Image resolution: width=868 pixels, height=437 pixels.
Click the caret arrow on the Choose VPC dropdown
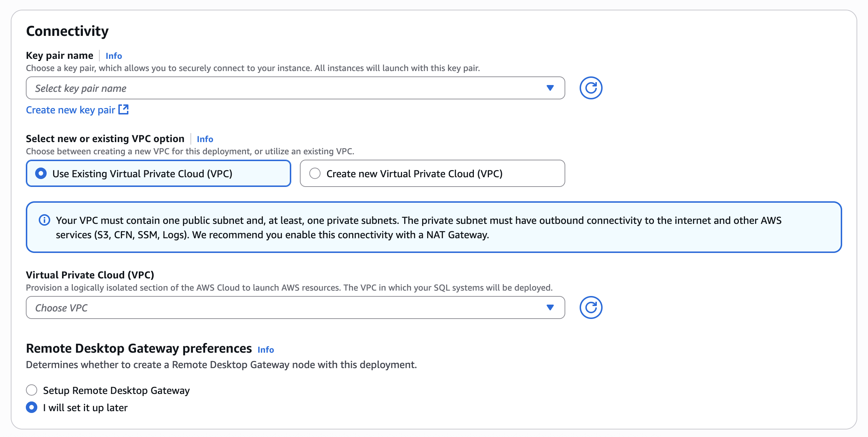click(550, 307)
